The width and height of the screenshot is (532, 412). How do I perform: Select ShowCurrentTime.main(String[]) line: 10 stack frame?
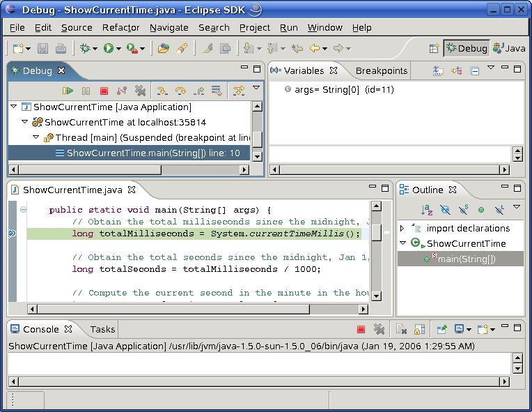coord(129,153)
